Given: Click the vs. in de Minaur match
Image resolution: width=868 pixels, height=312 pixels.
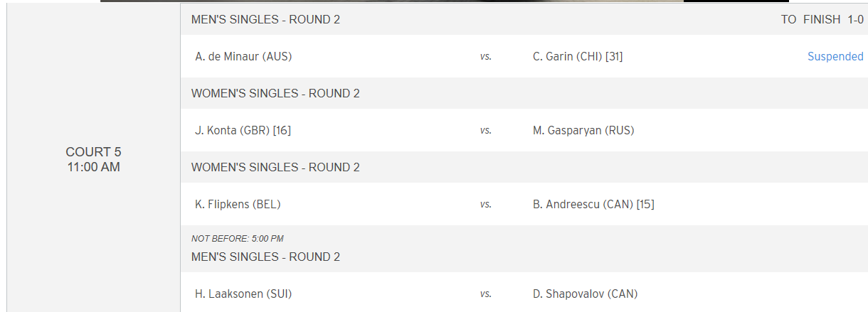Looking at the screenshot, I should pyautogui.click(x=485, y=57).
